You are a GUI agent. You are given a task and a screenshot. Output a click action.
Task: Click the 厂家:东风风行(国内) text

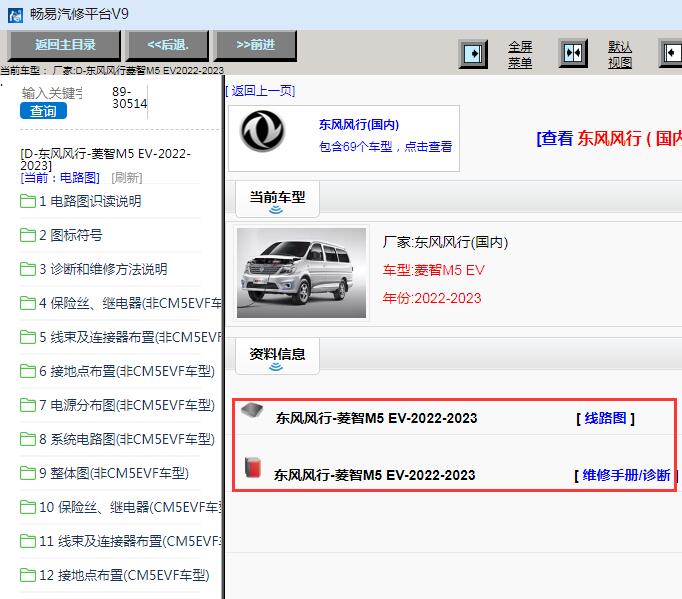tap(445, 242)
